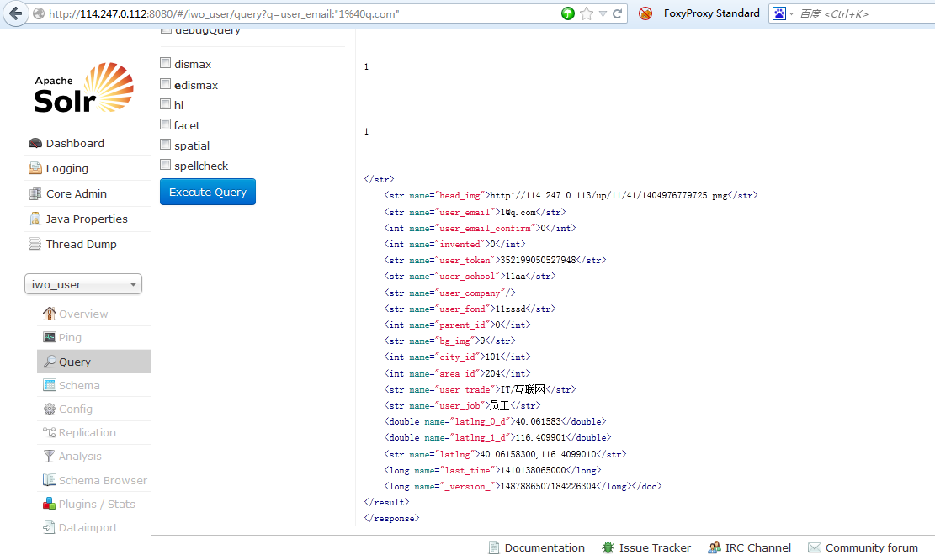Toggle the facet checkbox
Viewport: 935px width, 560px height.
pyautogui.click(x=166, y=124)
